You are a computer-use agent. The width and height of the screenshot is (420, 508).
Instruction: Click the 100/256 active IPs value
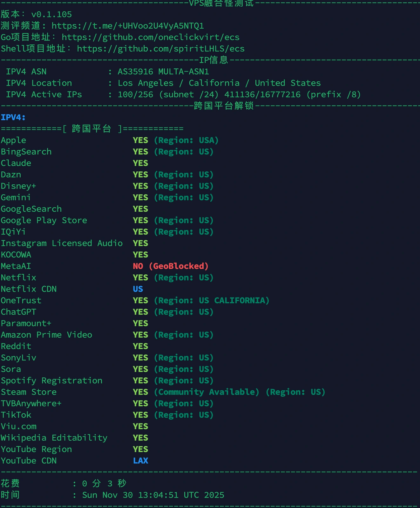coord(135,94)
